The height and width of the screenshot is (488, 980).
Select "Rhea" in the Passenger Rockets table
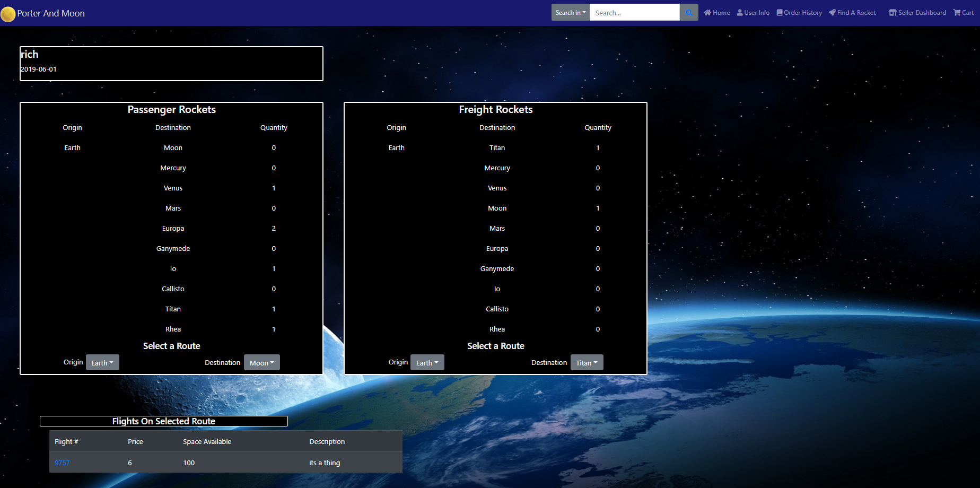173,329
